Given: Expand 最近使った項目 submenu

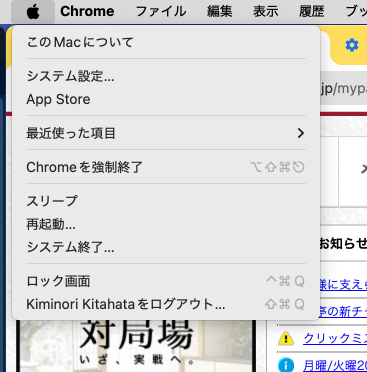Looking at the screenshot, I should (166, 133).
